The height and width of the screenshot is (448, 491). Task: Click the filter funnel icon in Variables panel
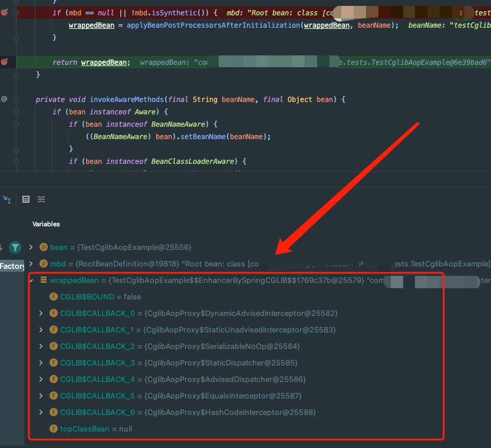coord(15,248)
